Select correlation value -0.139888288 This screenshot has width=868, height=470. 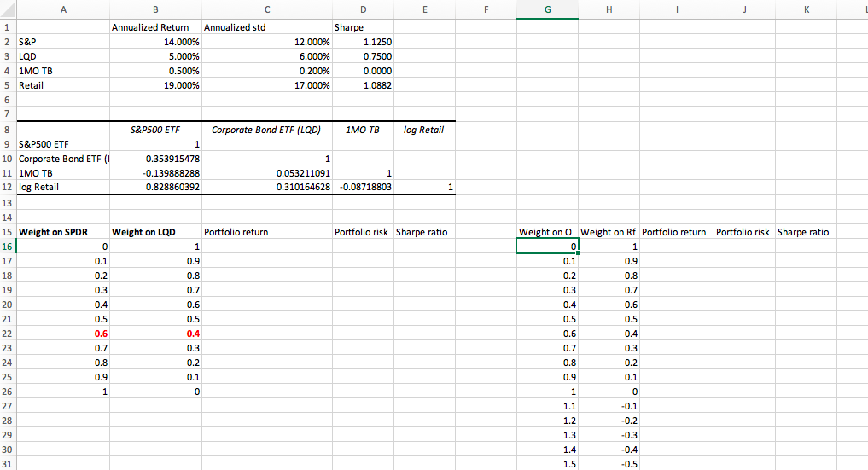(155, 173)
